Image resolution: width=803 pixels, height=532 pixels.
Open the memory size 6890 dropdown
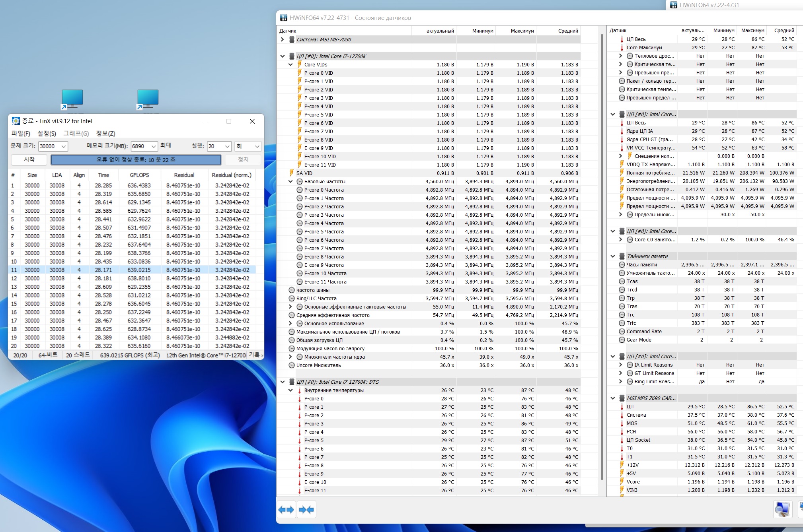point(154,146)
